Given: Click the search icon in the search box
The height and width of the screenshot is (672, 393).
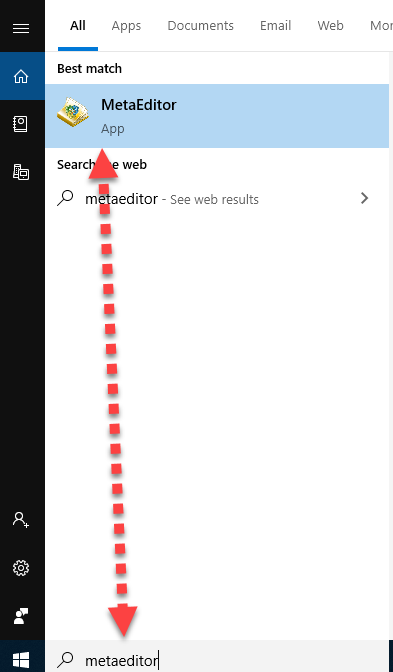Looking at the screenshot, I should click(x=65, y=660).
